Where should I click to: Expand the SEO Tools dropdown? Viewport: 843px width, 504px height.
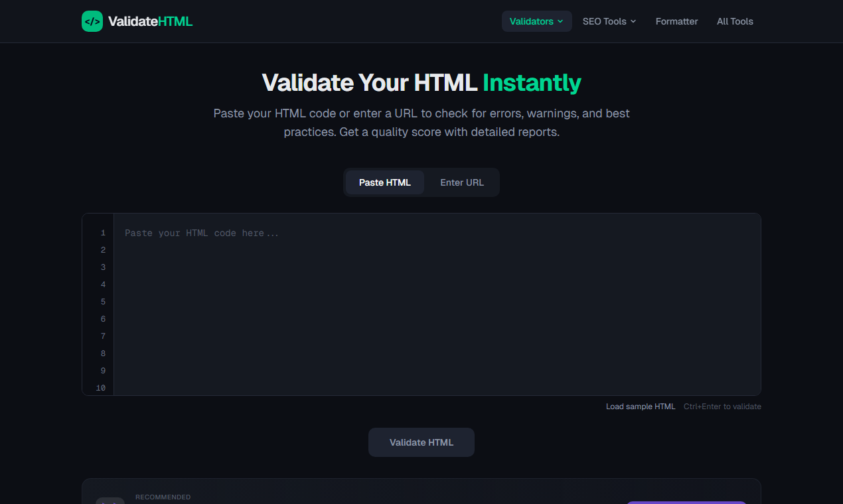pyautogui.click(x=609, y=21)
